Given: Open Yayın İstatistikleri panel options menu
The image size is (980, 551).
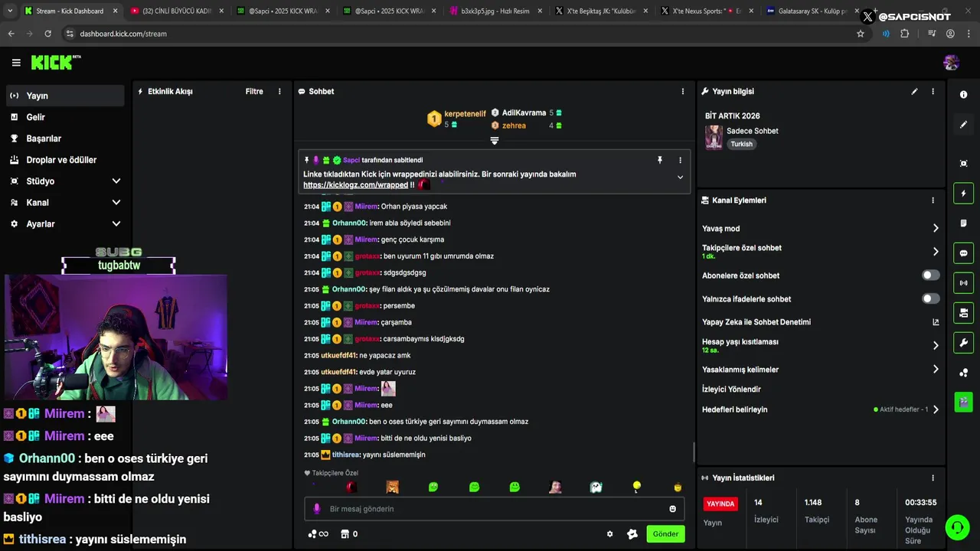Looking at the screenshot, I should (933, 478).
